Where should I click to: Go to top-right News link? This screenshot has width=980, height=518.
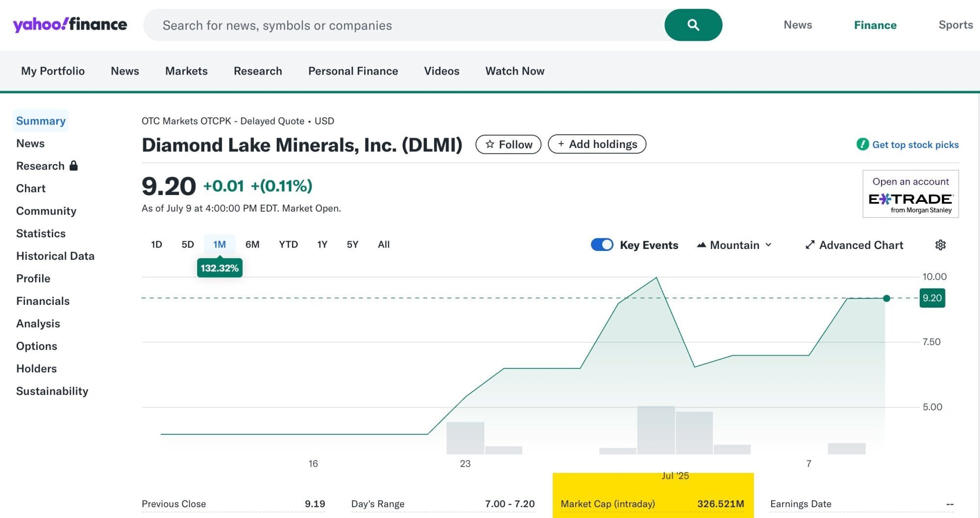tap(798, 25)
